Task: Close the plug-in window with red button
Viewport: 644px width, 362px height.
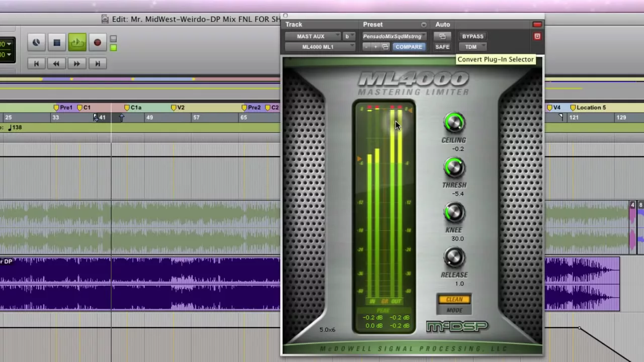Action: click(537, 25)
